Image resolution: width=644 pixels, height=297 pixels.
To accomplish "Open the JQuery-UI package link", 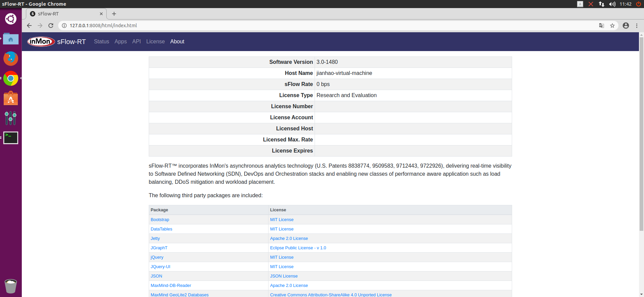I will click(x=160, y=267).
